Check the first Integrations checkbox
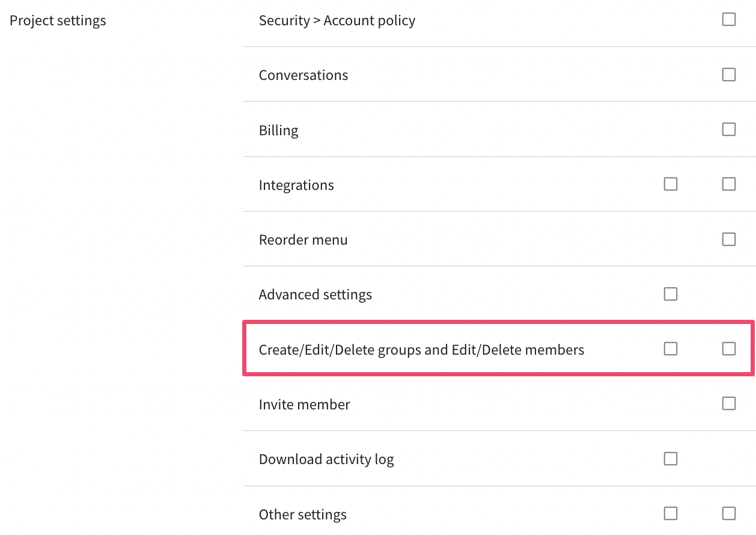756x535 pixels. click(x=670, y=184)
